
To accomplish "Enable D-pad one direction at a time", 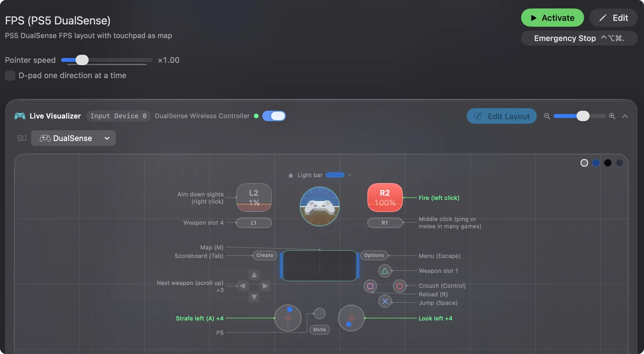I will 10,75.
